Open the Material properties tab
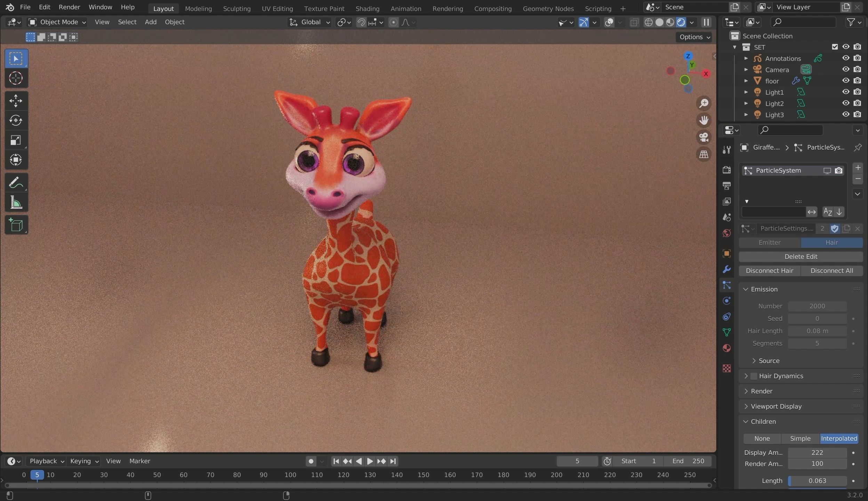The height and width of the screenshot is (501, 868). (x=726, y=348)
